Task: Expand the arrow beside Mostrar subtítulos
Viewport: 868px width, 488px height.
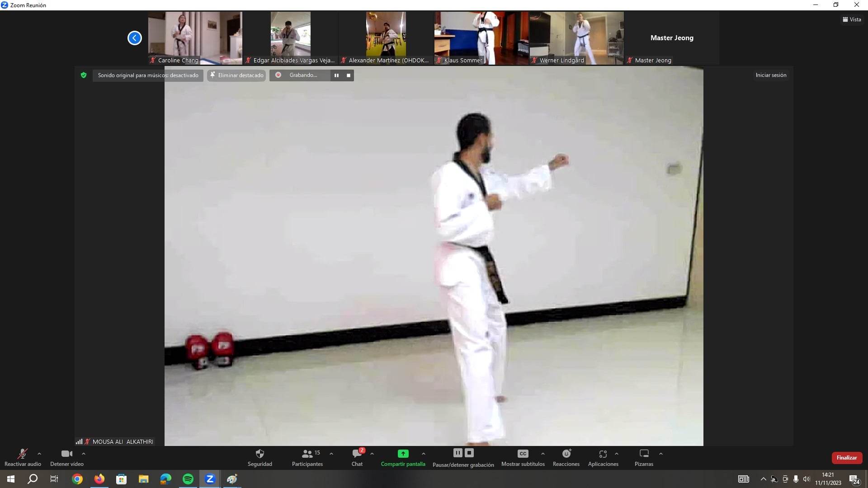Action: point(543,454)
